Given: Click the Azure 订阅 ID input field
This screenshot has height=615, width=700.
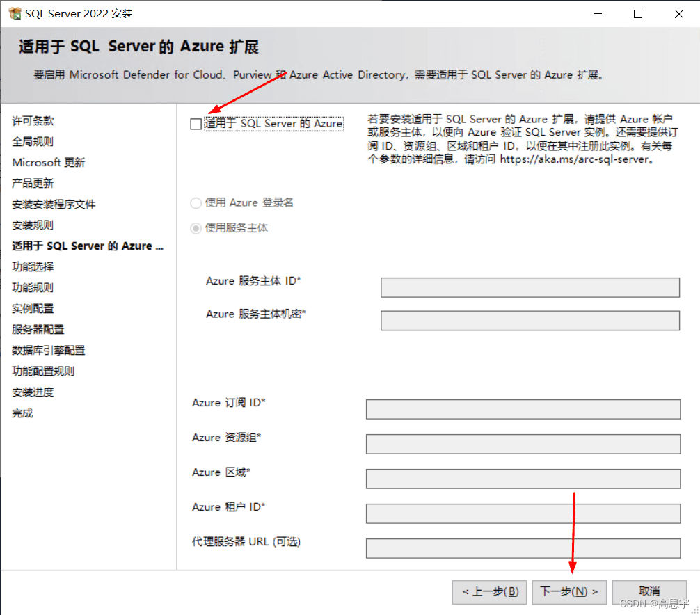Looking at the screenshot, I should coord(523,409).
